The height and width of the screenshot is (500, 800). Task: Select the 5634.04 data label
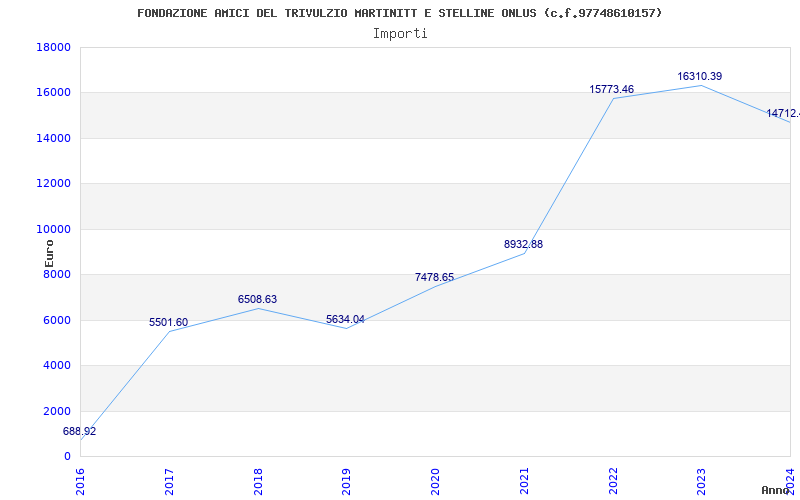(345, 320)
